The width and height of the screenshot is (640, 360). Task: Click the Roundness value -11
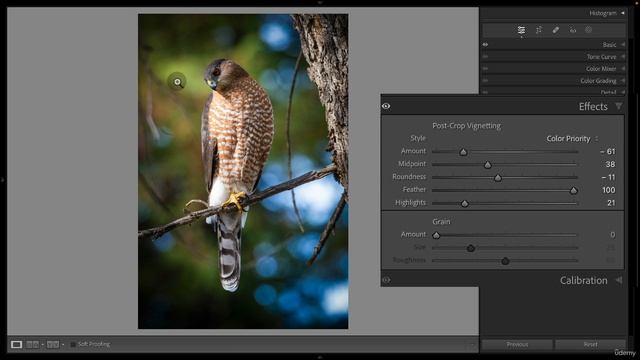point(608,177)
